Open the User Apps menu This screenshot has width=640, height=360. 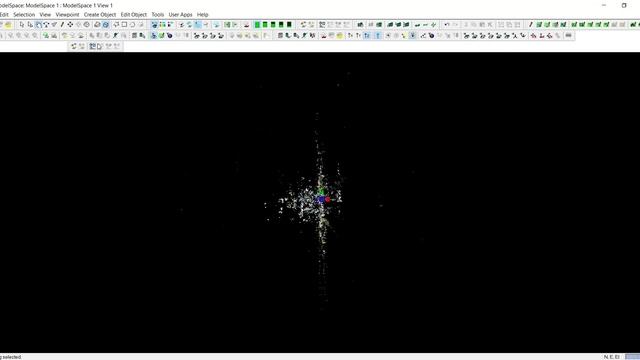pyautogui.click(x=180, y=14)
